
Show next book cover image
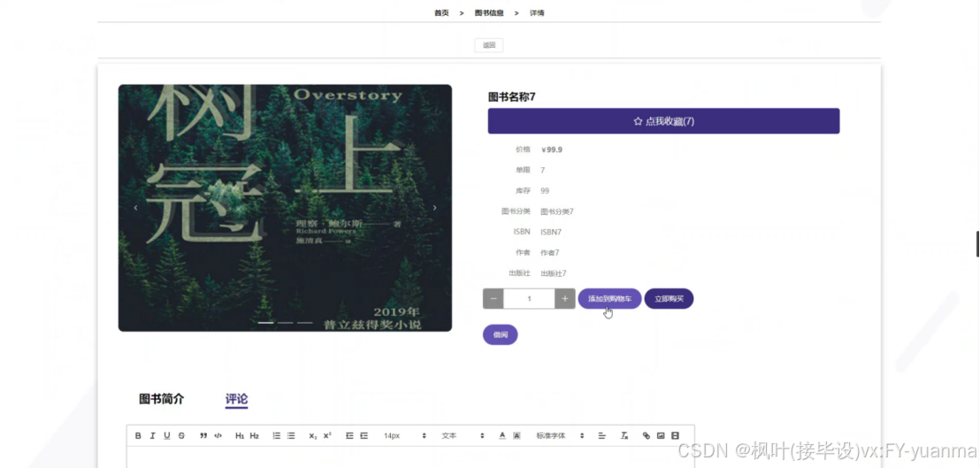tap(434, 208)
